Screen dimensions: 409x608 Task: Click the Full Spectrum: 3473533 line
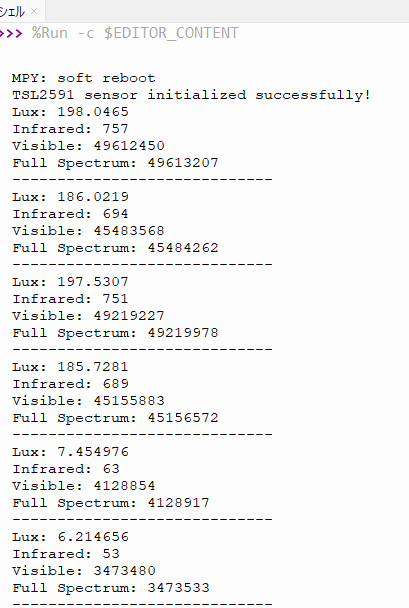[111, 588]
